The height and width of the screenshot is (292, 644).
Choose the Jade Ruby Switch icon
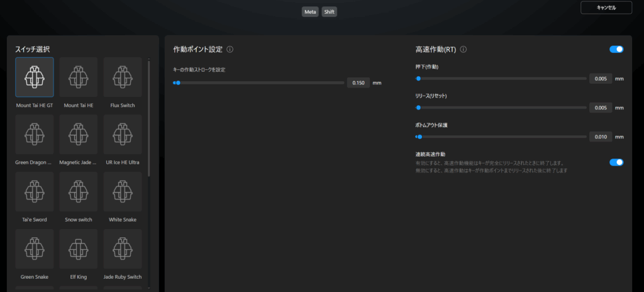(x=123, y=249)
